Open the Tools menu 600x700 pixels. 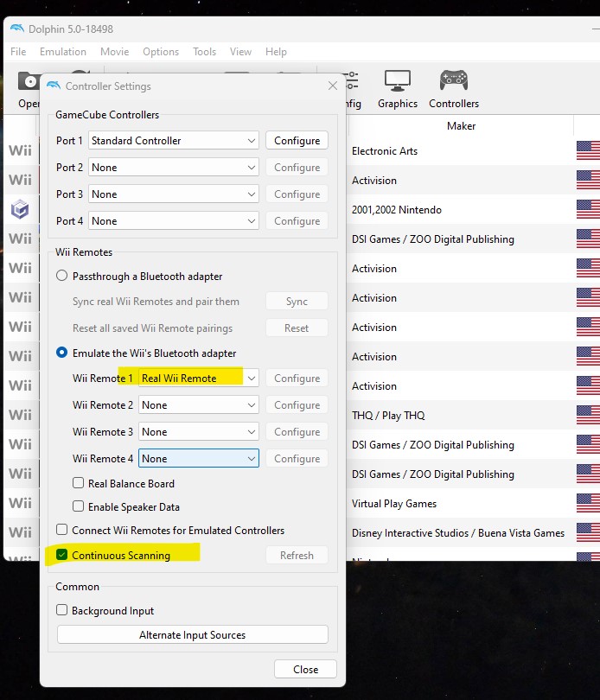(204, 52)
